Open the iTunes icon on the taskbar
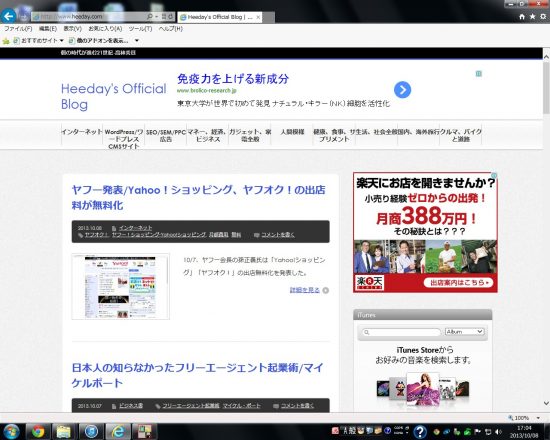550x440 pixels. [91, 431]
